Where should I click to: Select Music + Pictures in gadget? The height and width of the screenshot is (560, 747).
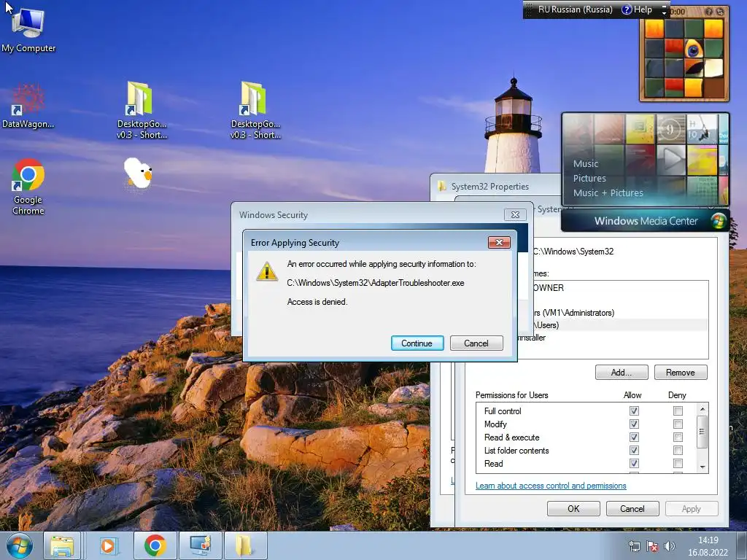tap(608, 192)
